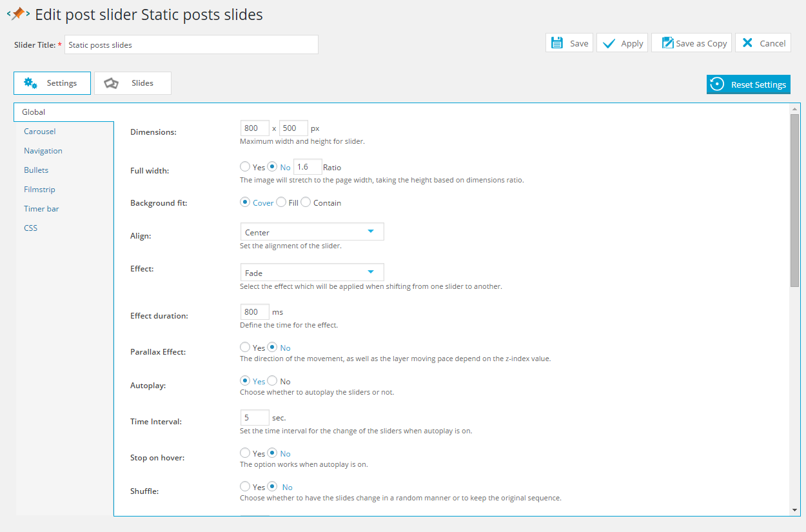Image resolution: width=806 pixels, height=532 pixels.
Task: Enable Full width by selecting Yes
Action: point(245,166)
